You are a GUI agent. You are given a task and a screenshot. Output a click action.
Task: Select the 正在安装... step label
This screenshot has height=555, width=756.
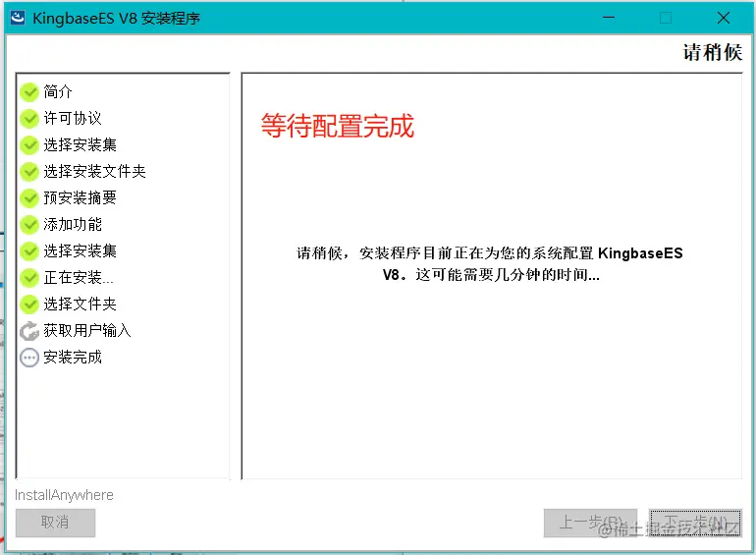click(x=79, y=277)
